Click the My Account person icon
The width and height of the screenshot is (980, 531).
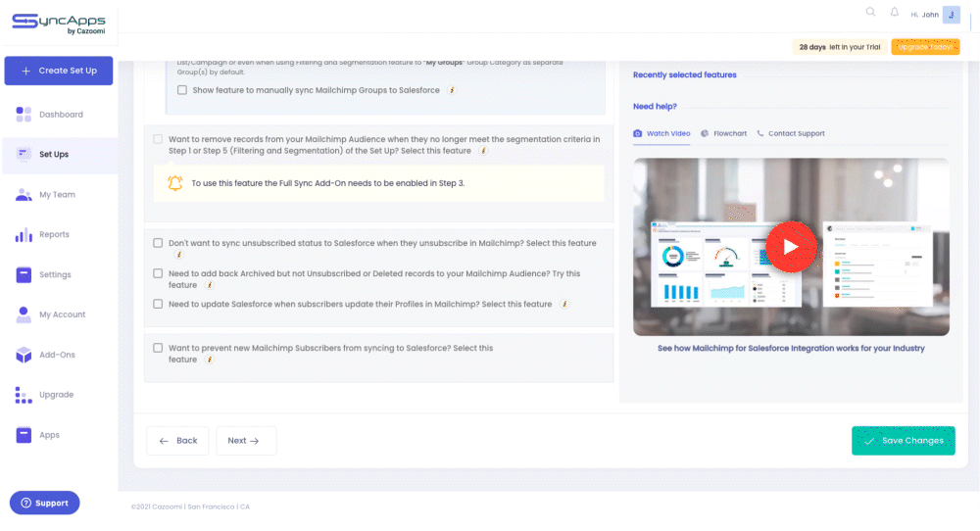[24, 314]
